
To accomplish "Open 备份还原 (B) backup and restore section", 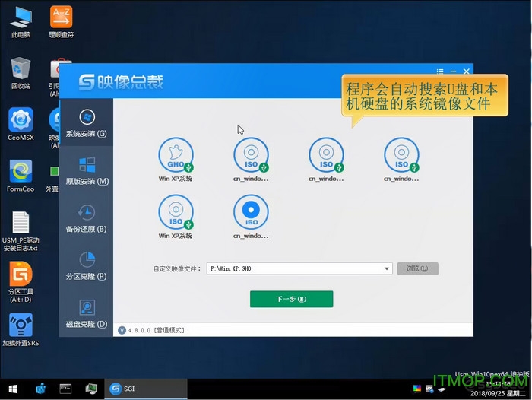I will (x=86, y=218).
